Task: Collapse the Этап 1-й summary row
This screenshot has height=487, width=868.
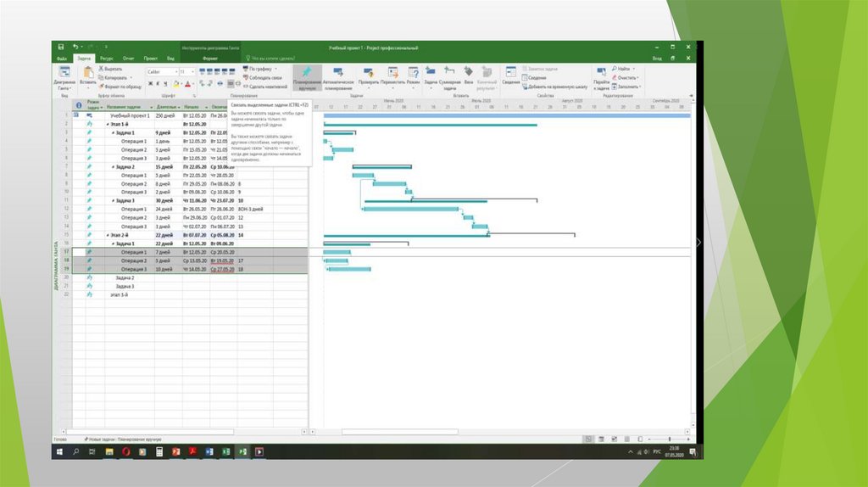Action: point(108,124)
